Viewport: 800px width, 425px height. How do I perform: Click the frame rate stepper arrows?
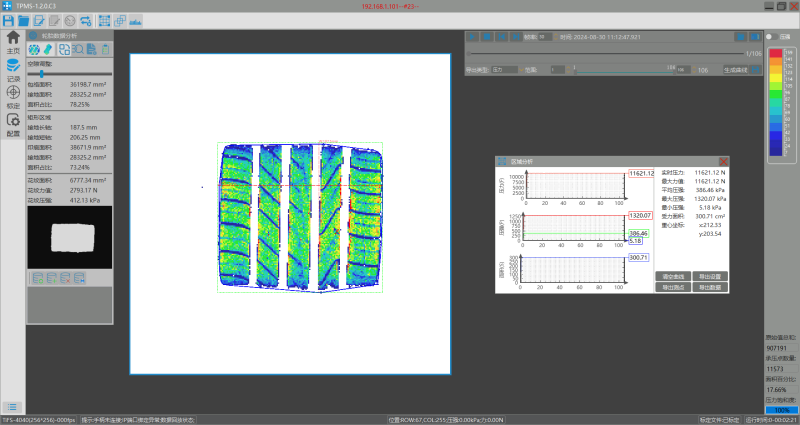(x=556, y=37)
